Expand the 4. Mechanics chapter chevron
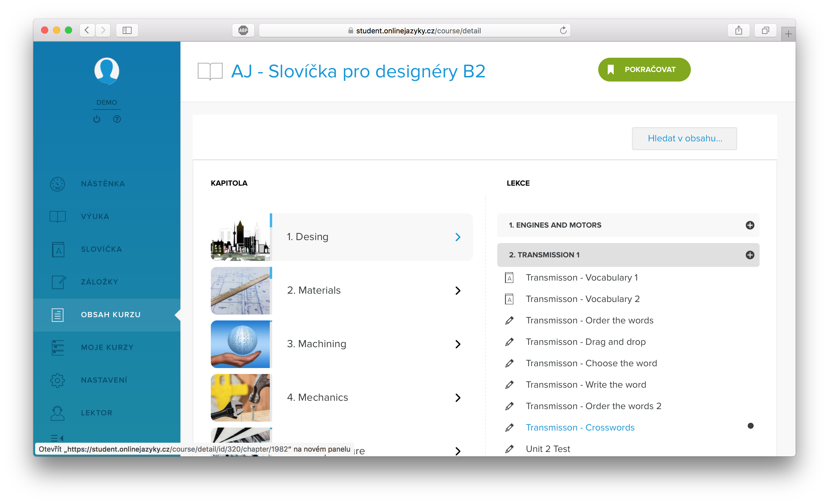 (x=458, y=397)
